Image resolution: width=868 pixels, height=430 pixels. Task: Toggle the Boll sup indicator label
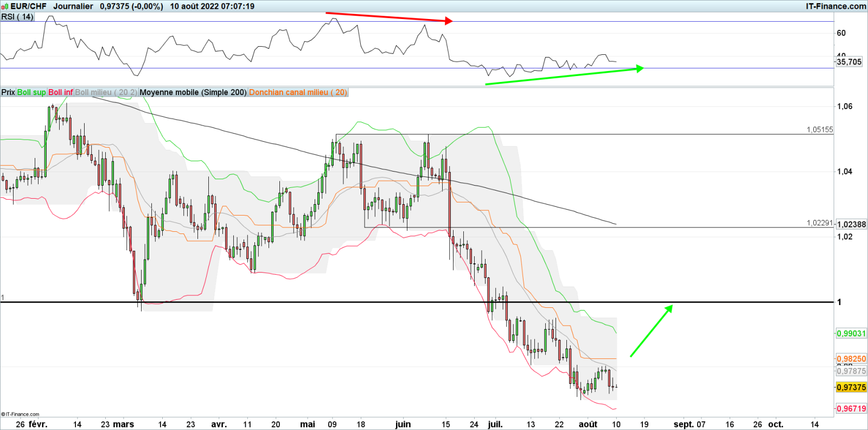pyautogui.click(x=31, y=92)
